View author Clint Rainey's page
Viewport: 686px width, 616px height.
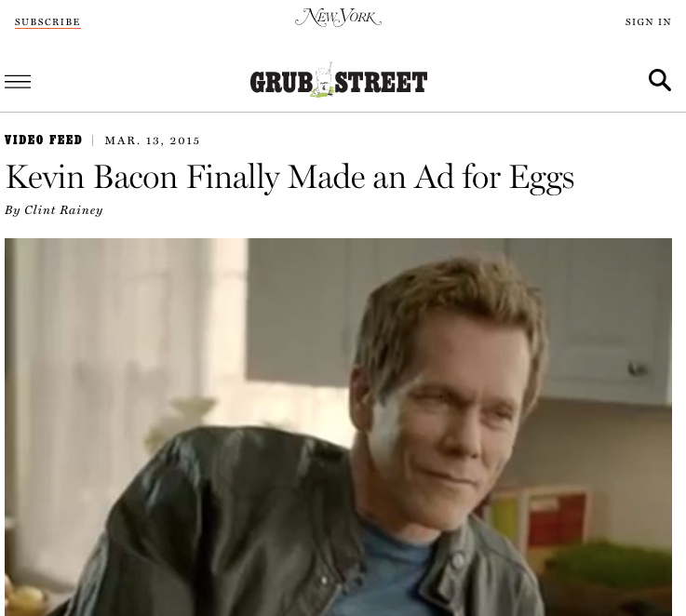pyautogui.click(x=63, y=210)
